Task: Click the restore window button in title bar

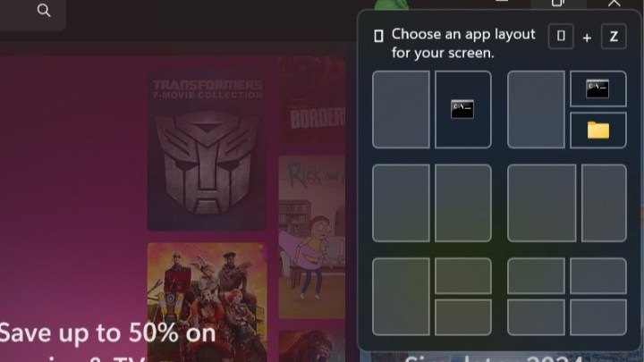Action: pyautogui.click(x=558, y=4)
